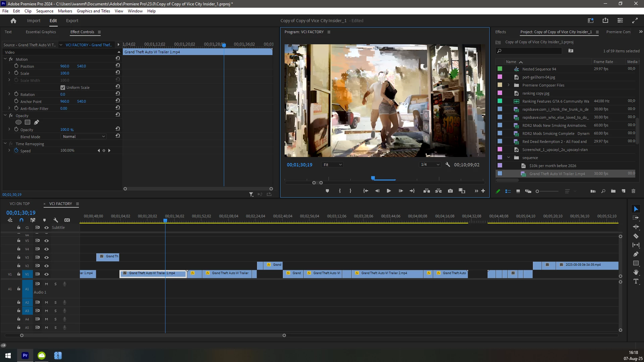This screenshot has width=644, height=362.
Task: Toggle visibility of track V3
Action: coord(47,258)
